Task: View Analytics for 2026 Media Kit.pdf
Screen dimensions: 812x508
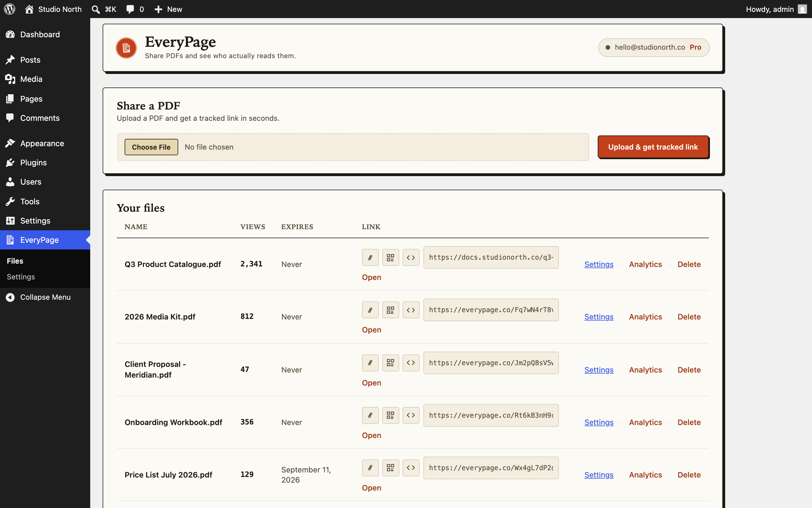Action: [x=645, y=317]
